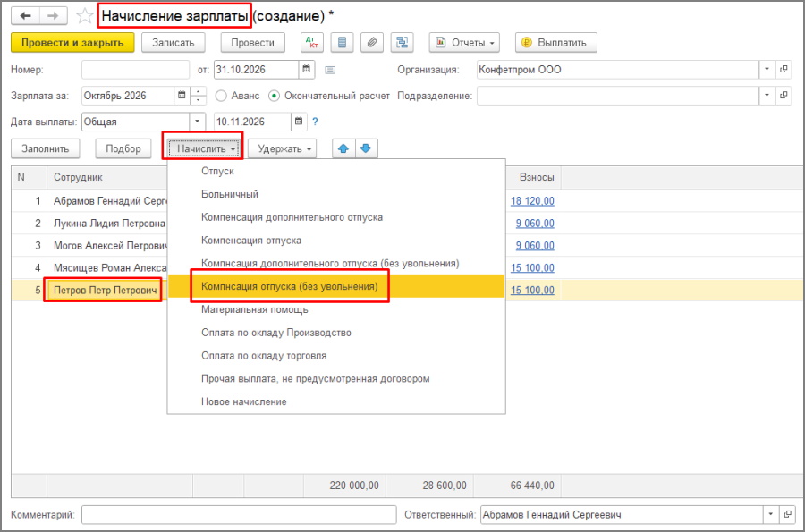
Task: Expand the Подразделение dropdown list
Action: click(x=767, y=96)
